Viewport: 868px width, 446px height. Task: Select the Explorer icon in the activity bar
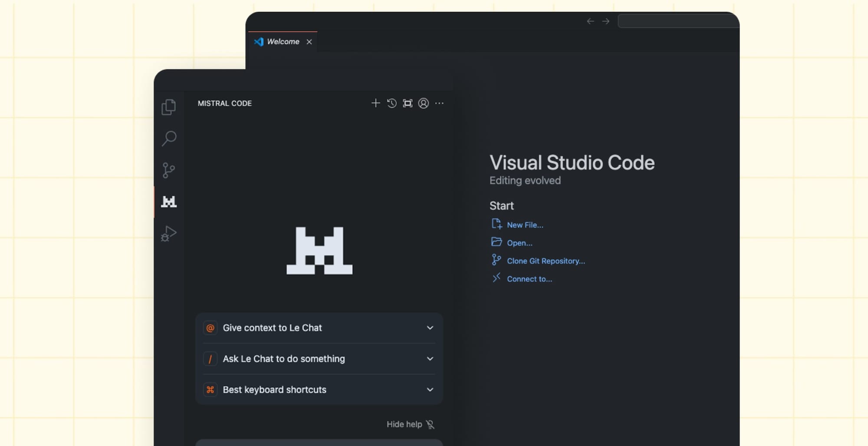pos(169,107)
